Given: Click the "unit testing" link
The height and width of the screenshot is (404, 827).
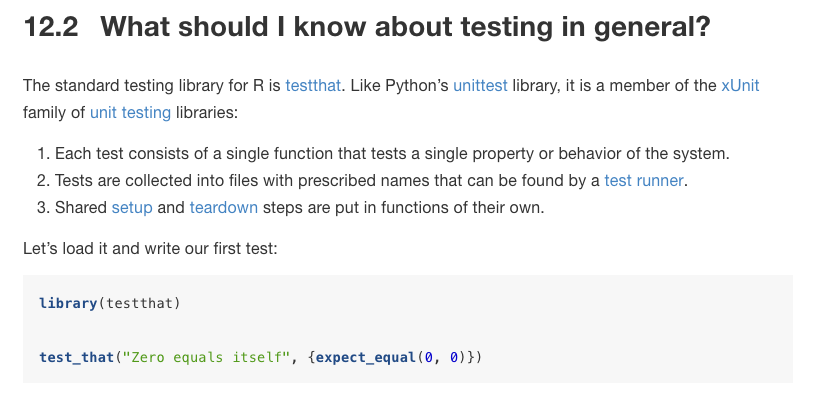Looking at the screenshot, I should 130,112.
